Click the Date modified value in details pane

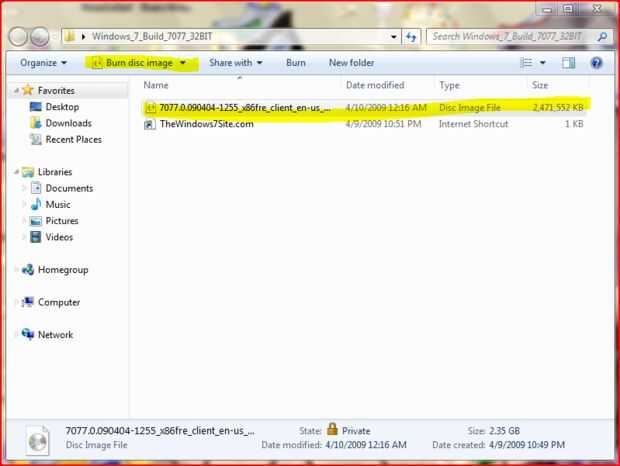tap(366, 445)
